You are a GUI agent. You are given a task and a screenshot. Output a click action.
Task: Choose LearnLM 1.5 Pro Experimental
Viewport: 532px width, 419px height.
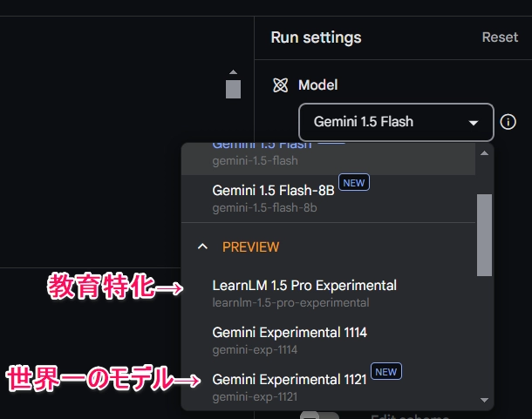[x=328, y=294]
